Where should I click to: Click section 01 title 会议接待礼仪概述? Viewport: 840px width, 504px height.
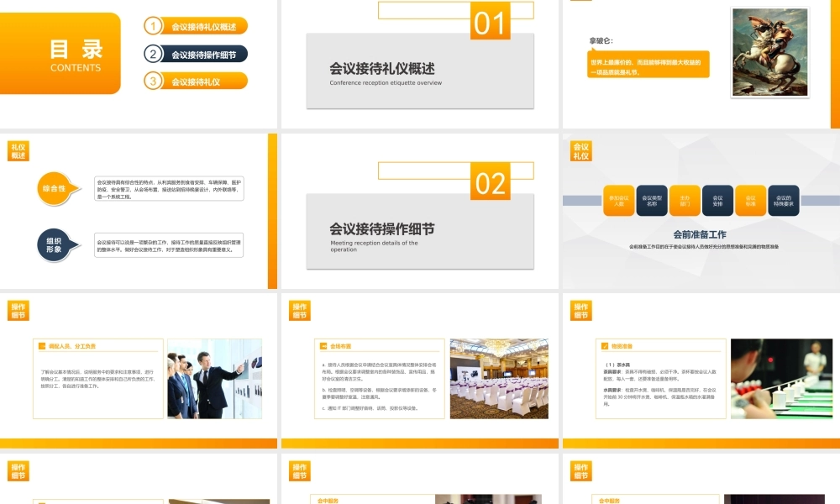(382, 69)
